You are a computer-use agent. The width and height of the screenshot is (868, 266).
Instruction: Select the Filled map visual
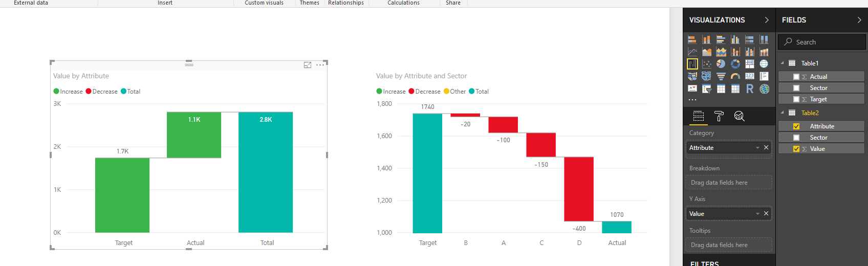point(692,76)
